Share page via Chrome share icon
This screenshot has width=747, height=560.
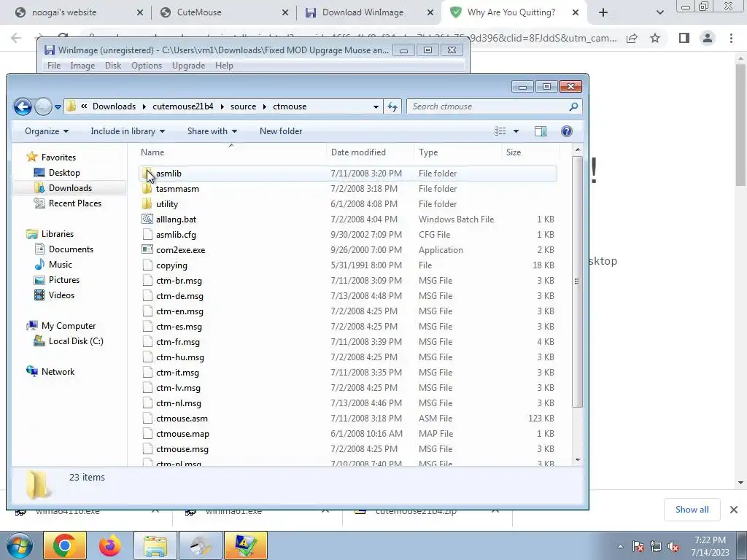(x=632, y=38)
